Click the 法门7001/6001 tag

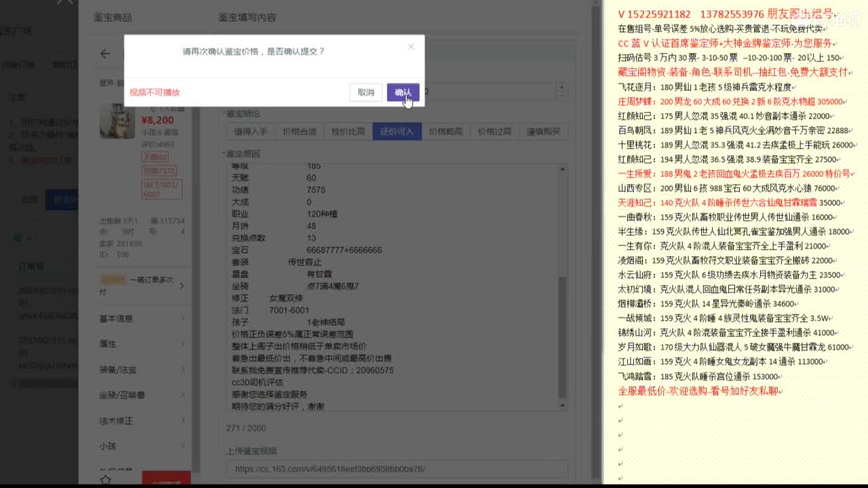click(161, 189)
